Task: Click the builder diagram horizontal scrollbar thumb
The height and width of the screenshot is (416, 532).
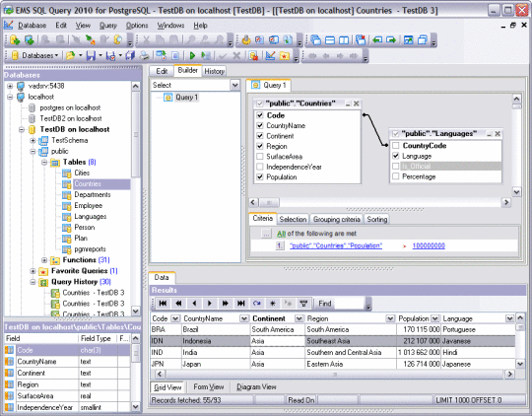Action: (x=269, y=202)
